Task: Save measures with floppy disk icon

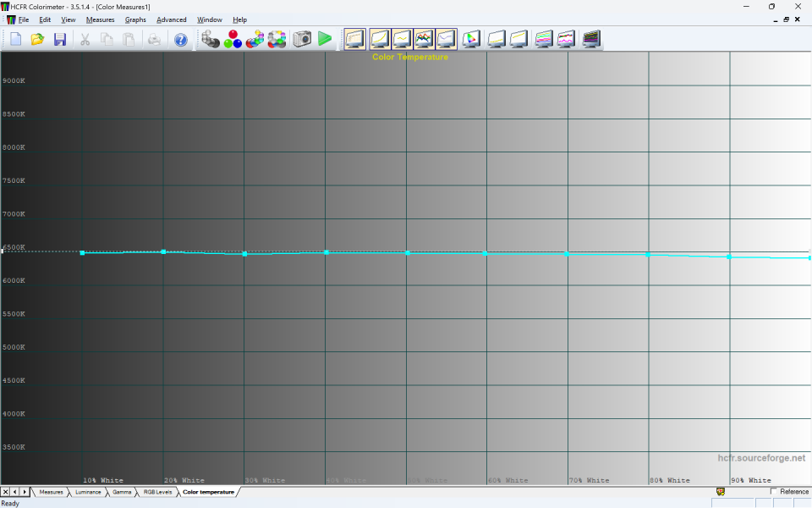Action: tap(60, 39)
